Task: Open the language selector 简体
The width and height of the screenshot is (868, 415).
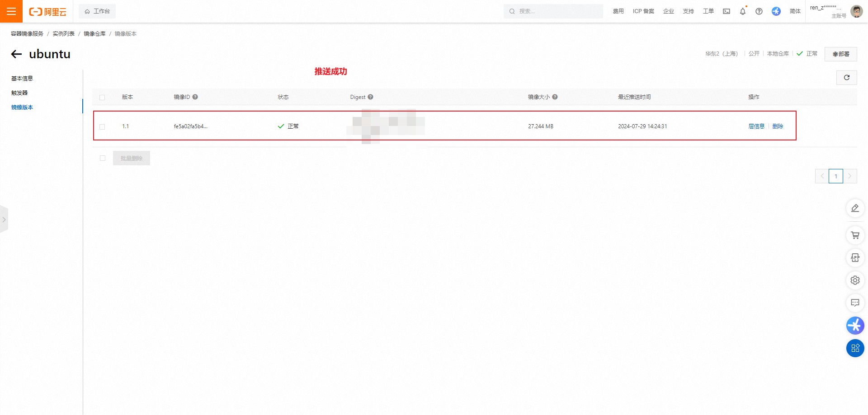Action: (x=795, y=11)
